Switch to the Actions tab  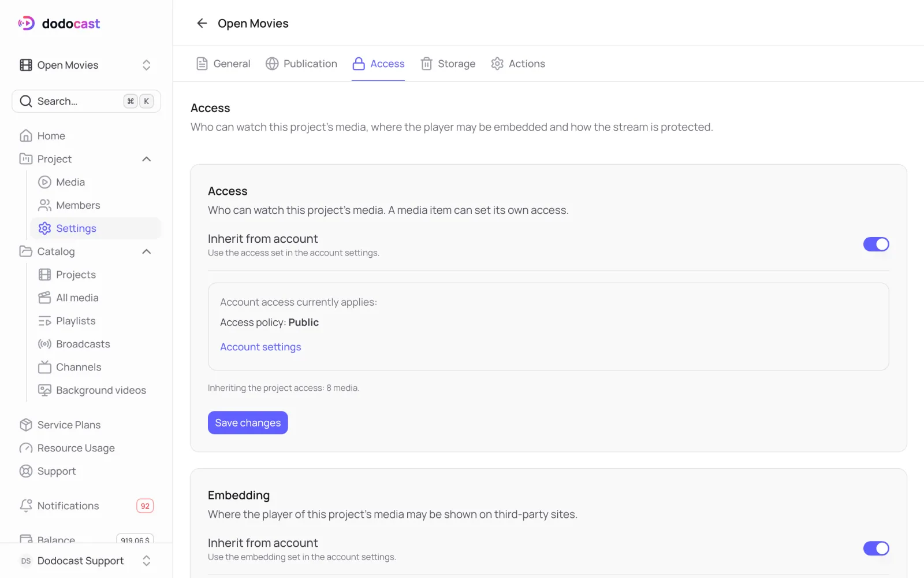[518, 64]
